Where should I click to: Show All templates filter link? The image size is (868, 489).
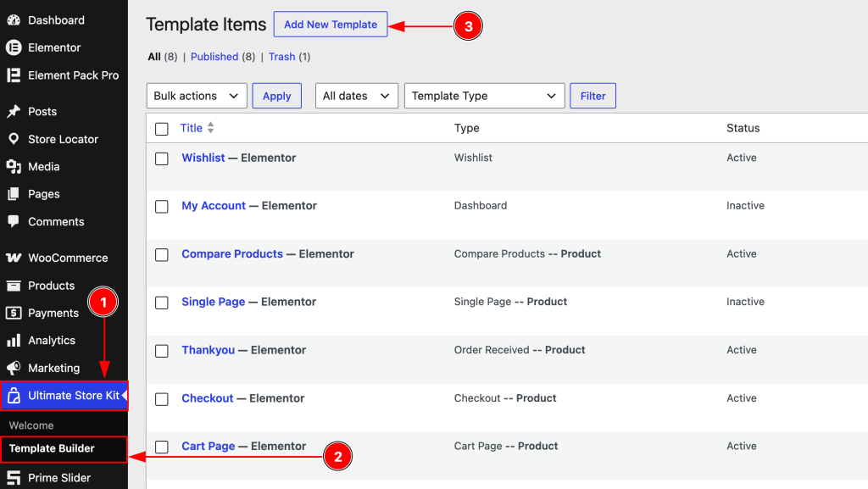click(154, 57)
